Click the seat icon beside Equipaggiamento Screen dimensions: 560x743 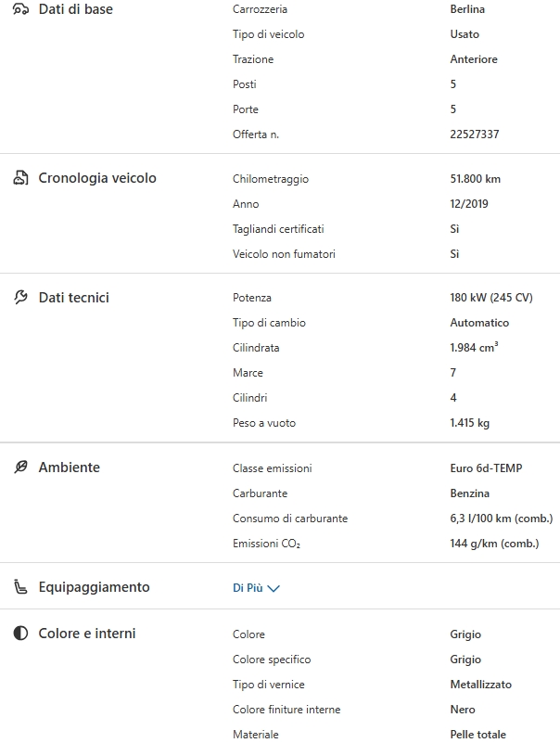click(x=20, y=587)
